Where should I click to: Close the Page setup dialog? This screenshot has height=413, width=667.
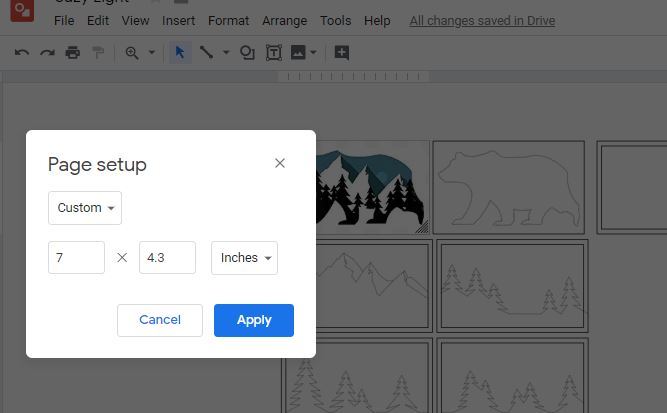point(279,163)
